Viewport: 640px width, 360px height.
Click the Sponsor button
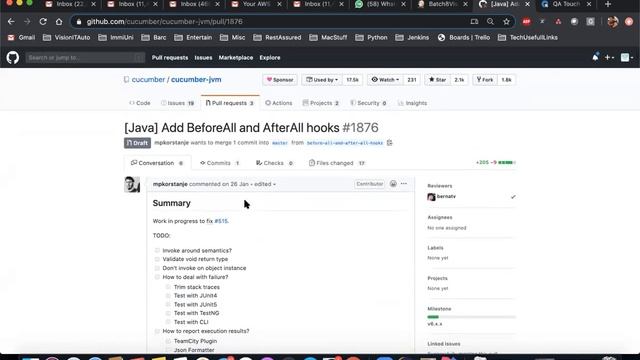(x=280, y=80)
